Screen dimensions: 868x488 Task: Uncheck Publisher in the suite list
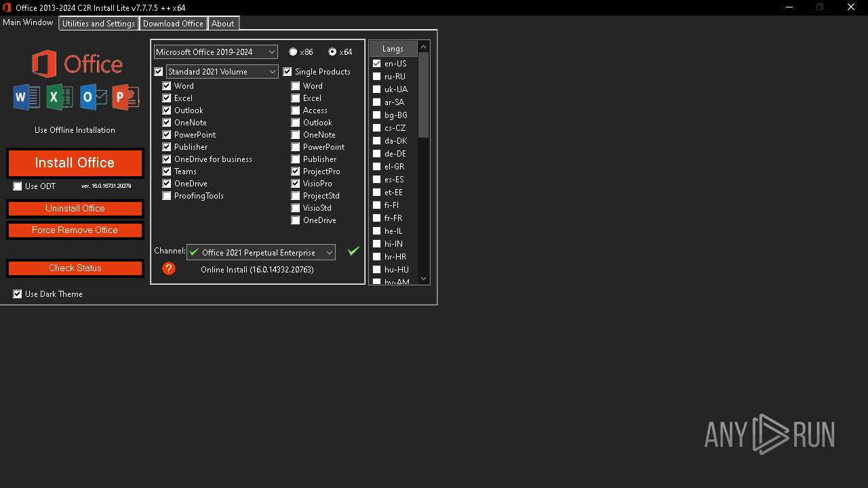167,147
